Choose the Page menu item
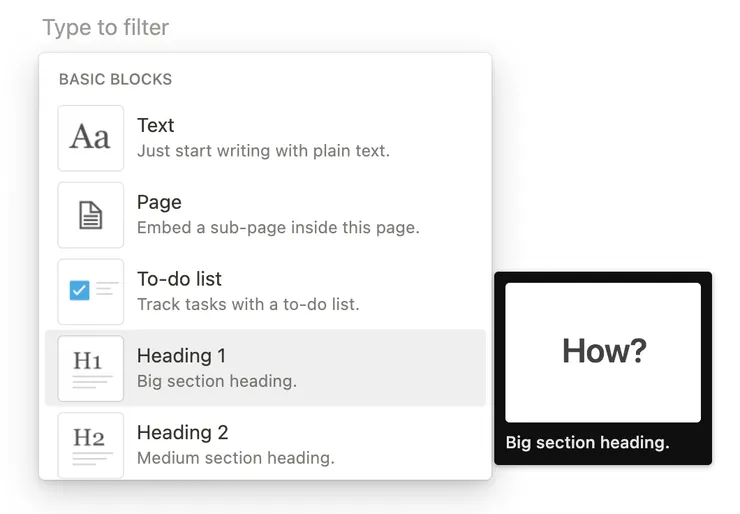 (159, 202)
